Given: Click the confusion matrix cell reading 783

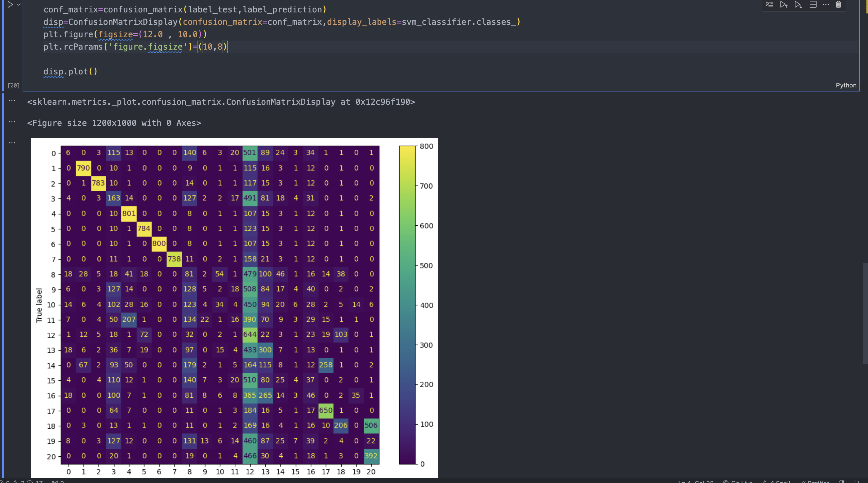Looking at the screenshot, I should coord(98,183).
